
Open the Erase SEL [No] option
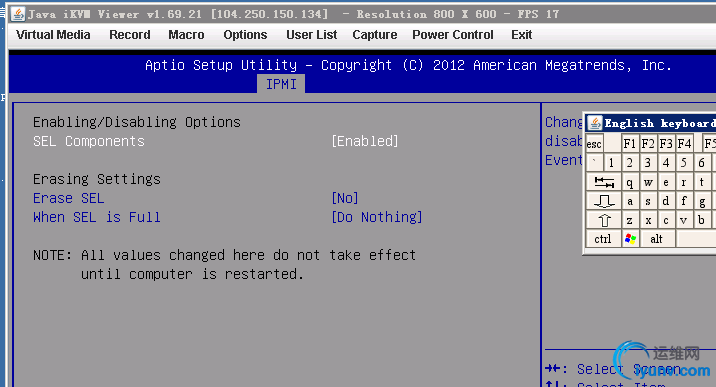point(345,198)
